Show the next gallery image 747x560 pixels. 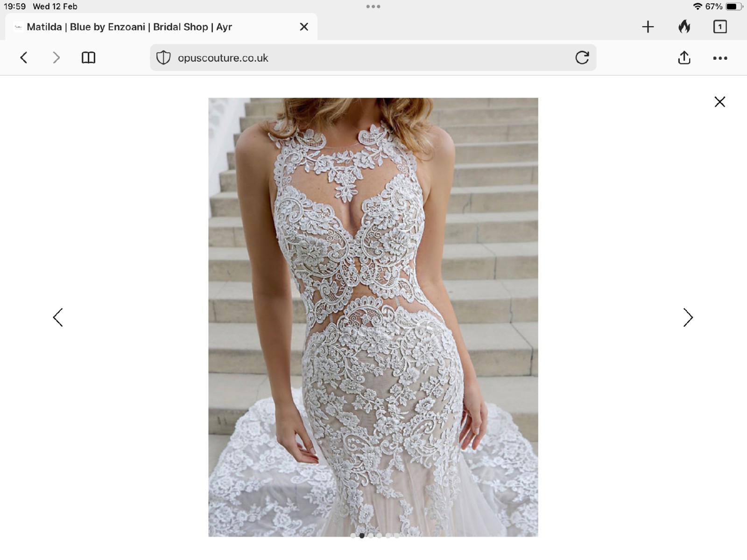[688, 317]
